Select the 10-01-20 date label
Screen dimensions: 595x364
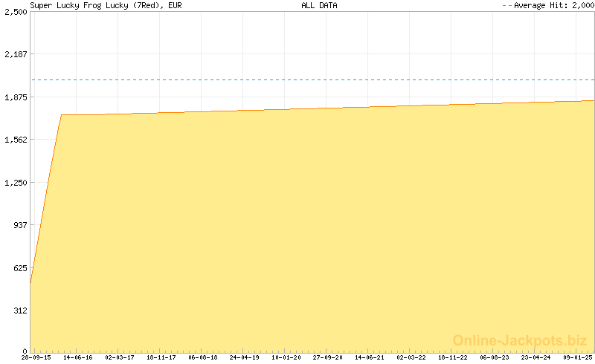pos(286,357)
